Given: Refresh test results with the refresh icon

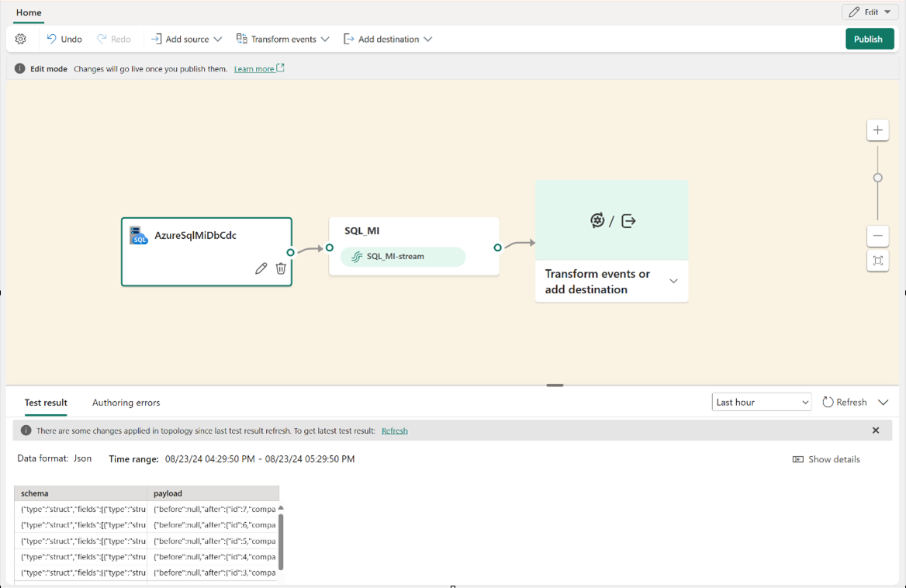Looking at the screenshot, I should pyautogui.click(x=827, y=402).
